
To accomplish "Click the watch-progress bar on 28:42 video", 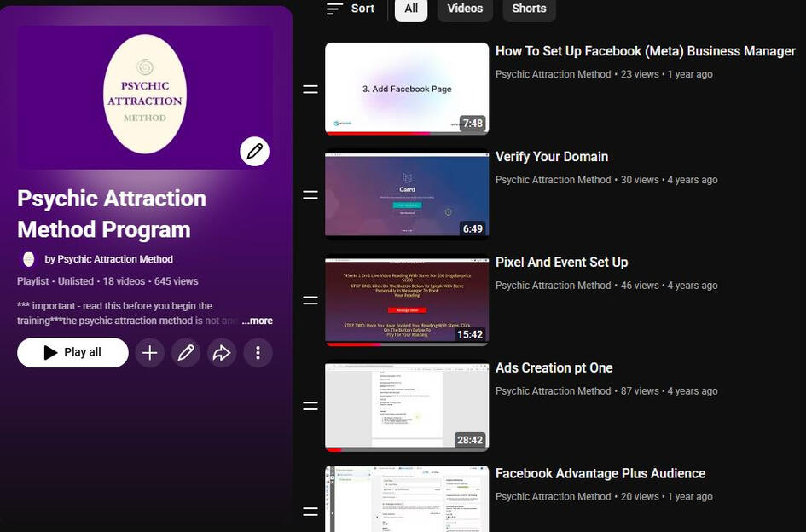I will click(407, 450).
